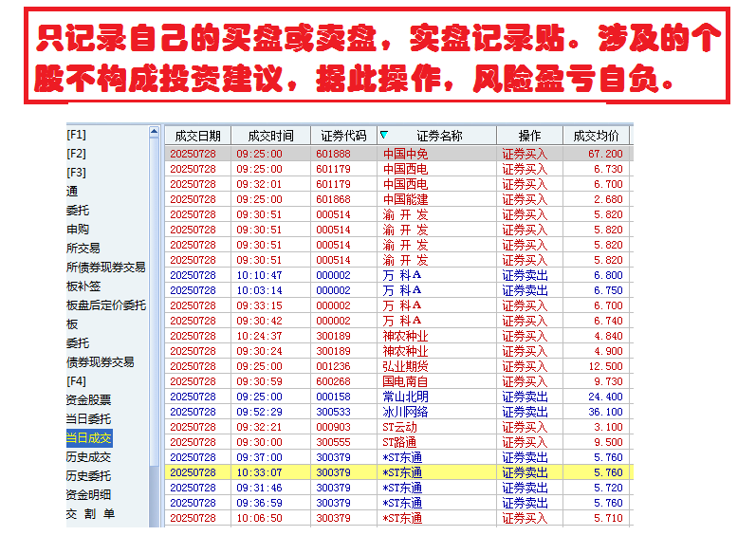Screen dimensions: 756x554
Task: Sort by 成交均价 column header
Action: pyautogui.click(x=596, y=136)
